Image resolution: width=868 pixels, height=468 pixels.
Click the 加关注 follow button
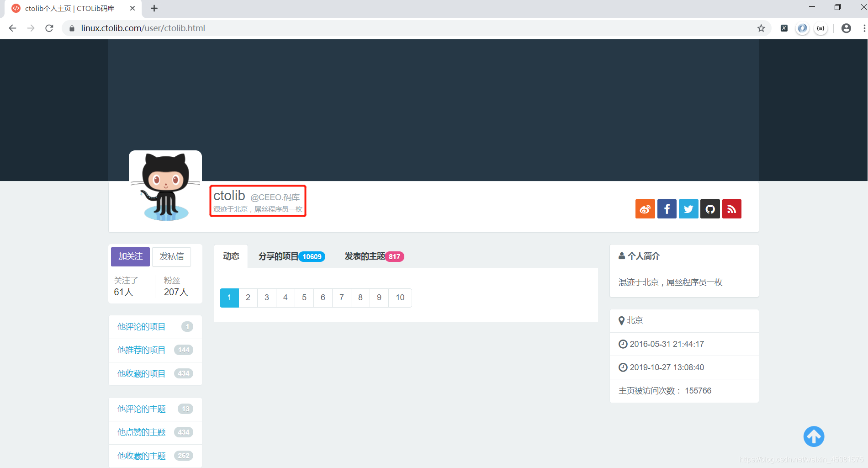point(130,256)
